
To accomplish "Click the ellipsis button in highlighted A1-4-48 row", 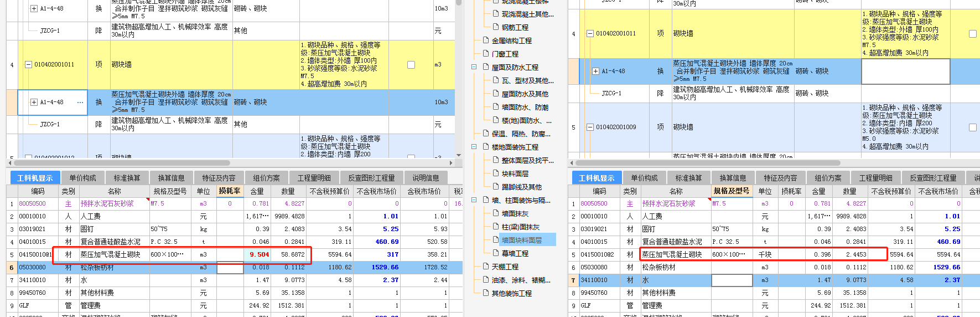I will [x=80, y=103].
